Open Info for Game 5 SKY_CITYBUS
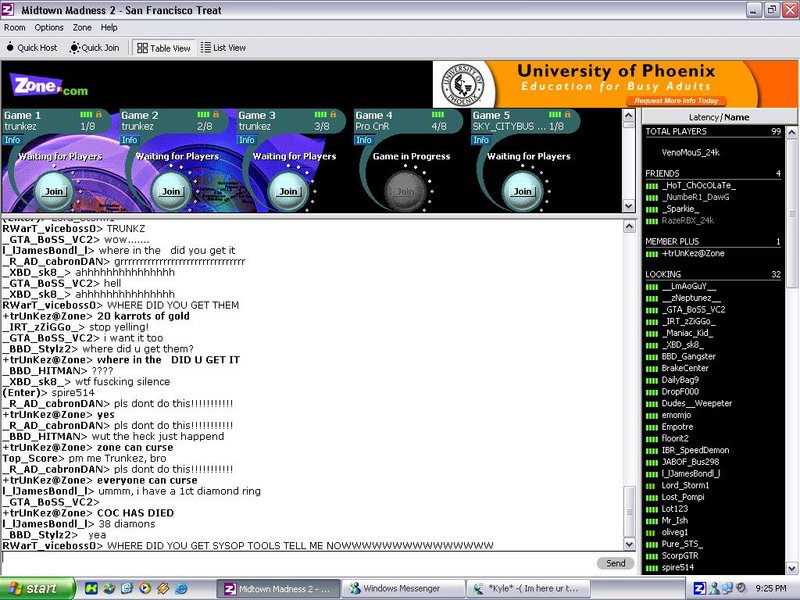The height and width of the screenshot is (600, 800). click(481, 140)
